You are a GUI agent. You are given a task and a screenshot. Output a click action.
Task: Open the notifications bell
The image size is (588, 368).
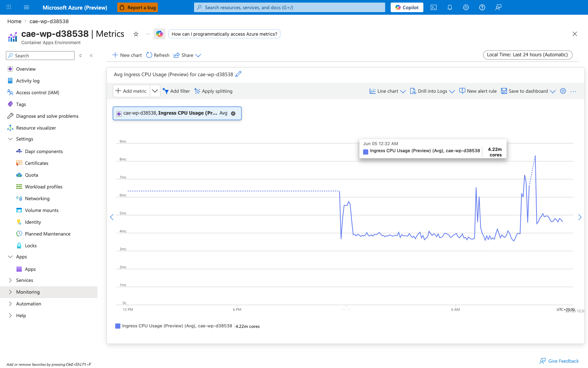click(450, 7)
